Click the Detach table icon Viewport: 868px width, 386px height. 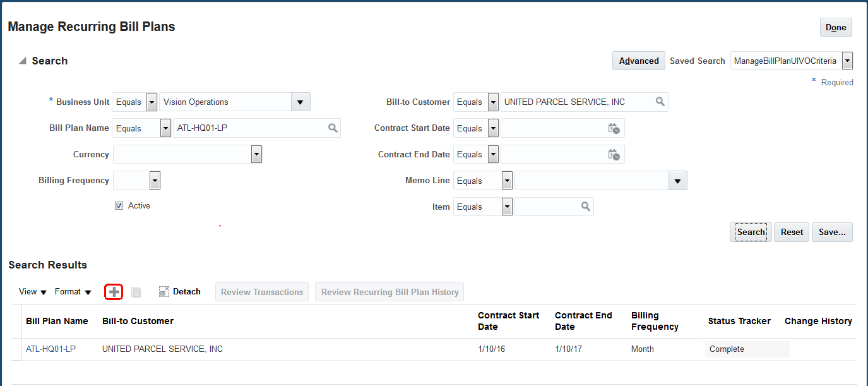point(164,292)
